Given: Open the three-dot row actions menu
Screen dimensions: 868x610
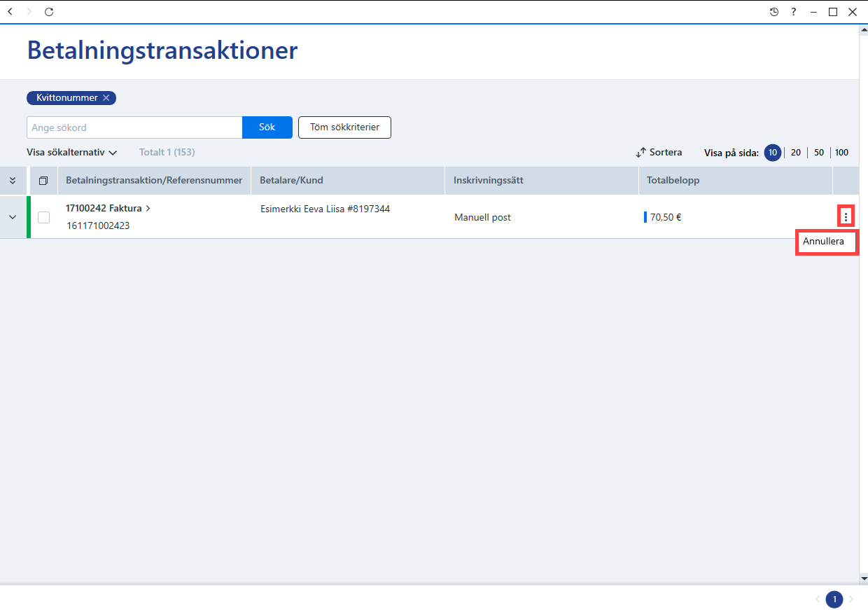Looking at the screenshot, I should (x=846, y=217).
